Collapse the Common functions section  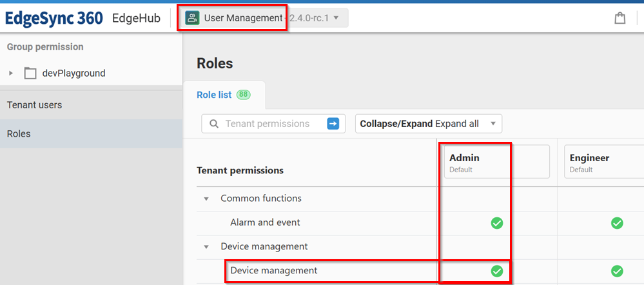point(206,199)
